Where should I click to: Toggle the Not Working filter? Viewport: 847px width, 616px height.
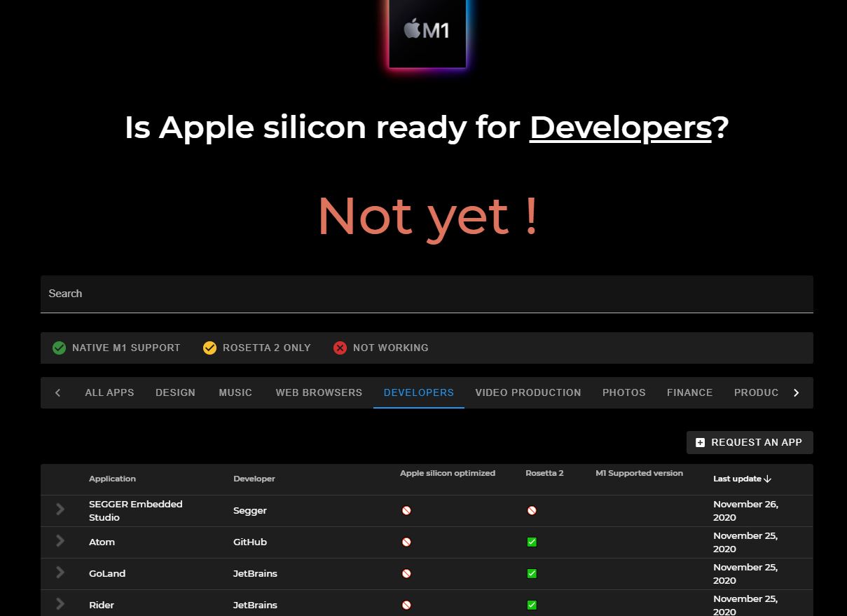pyautogui.click(x=381, y=348)
